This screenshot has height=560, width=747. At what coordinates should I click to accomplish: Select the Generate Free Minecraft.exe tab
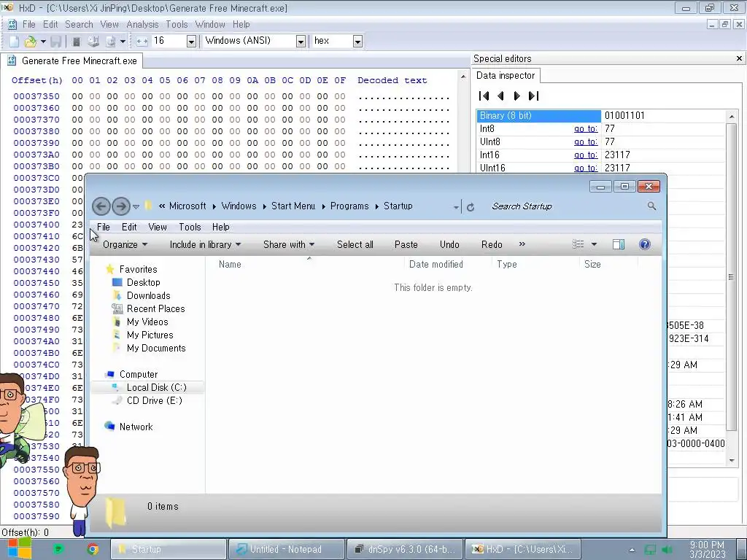point(72,61)
